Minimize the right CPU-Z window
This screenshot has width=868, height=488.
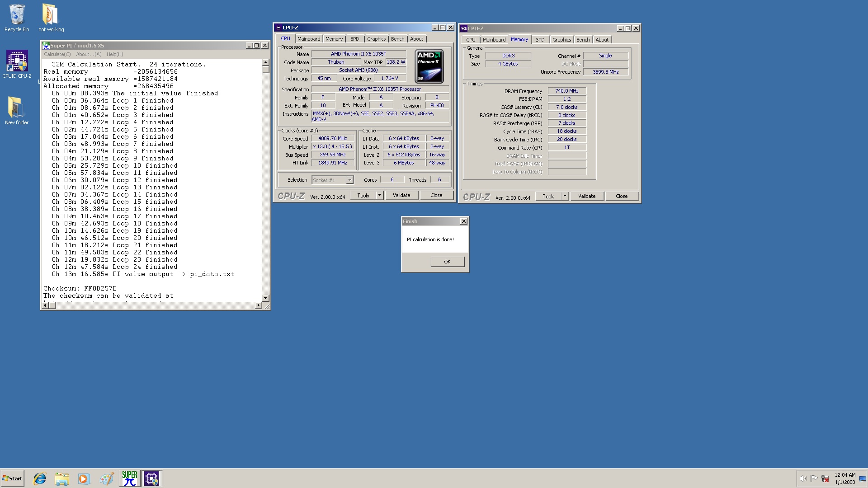(x=620, y=28)
